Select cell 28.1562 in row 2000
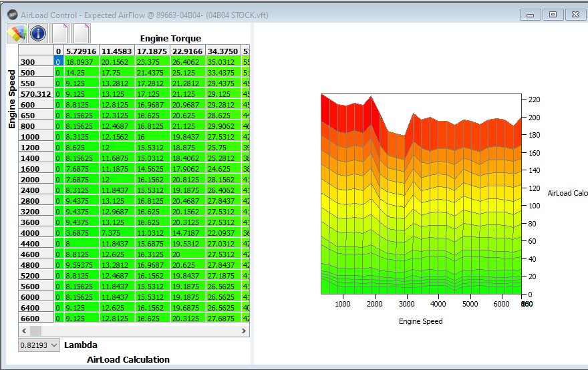 223,180
